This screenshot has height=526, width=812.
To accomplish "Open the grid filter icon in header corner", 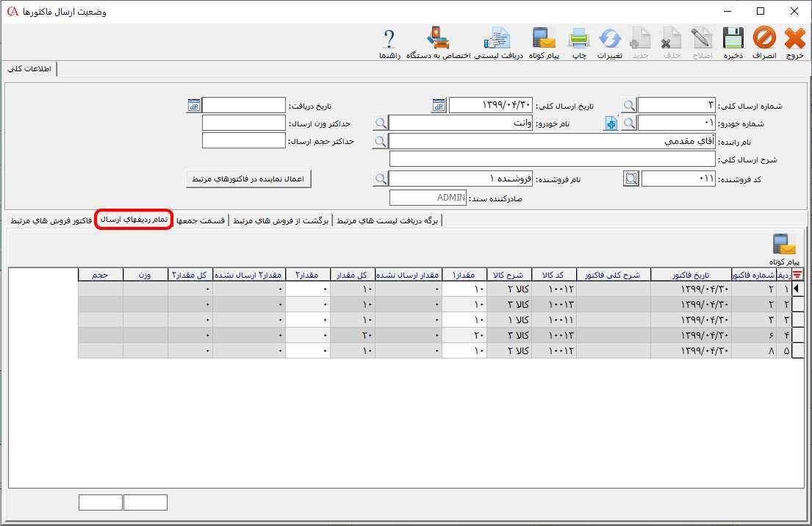I will tap(797, 275).
